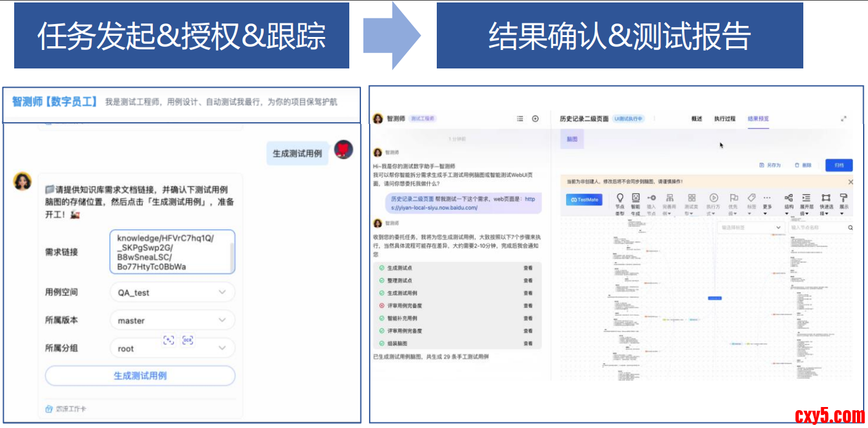Click the 另存为 save-as button
The image size is (868, 428).
coord(771,165)
